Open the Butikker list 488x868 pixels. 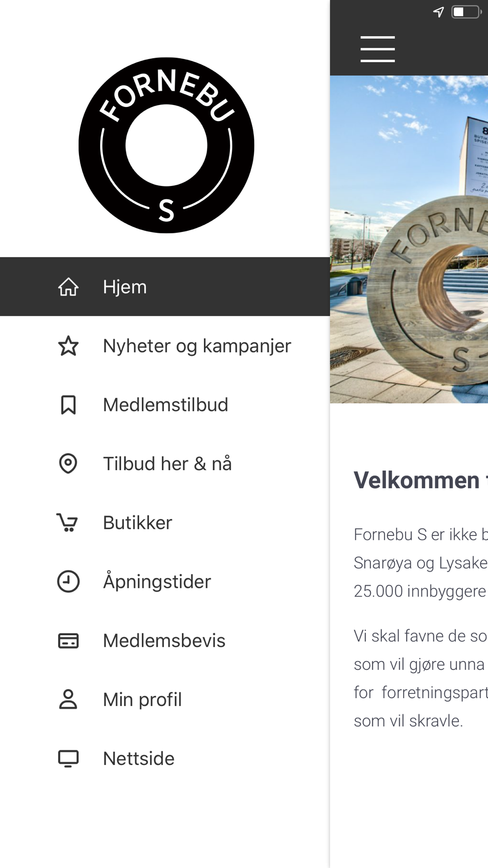coord(165,522)
